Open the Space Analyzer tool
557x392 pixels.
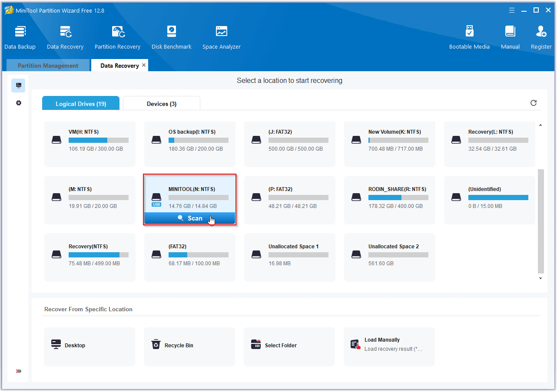[222, 38]
